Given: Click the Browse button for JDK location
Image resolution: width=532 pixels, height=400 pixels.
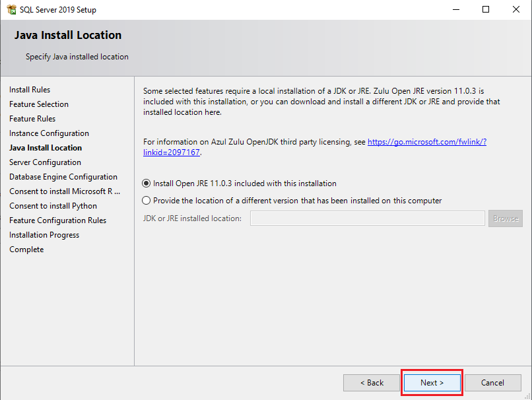Looking at the screenshot, I should click(x=505, y=218).
